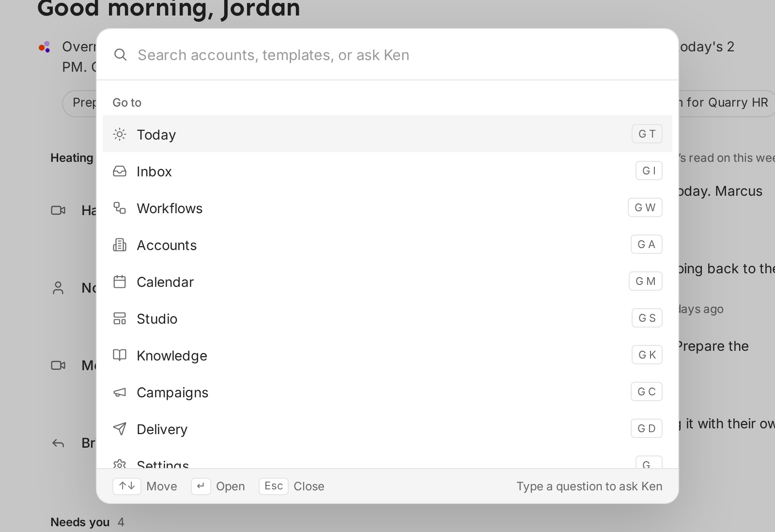Click the Knowledge book icon
This screenshot has height=532, width=775.
point(120,355)
